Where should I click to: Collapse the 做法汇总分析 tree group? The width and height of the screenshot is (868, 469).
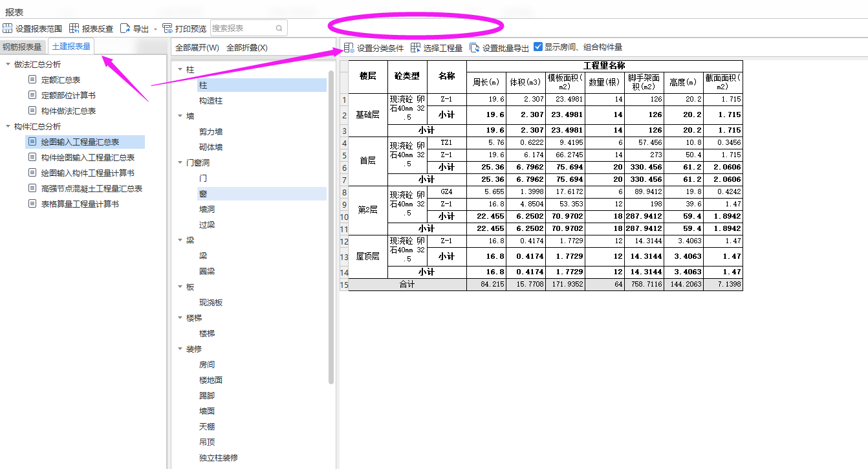pos(7,65)
